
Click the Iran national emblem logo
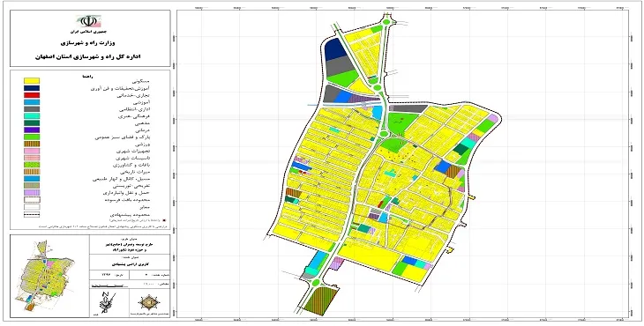click(89, 21)
